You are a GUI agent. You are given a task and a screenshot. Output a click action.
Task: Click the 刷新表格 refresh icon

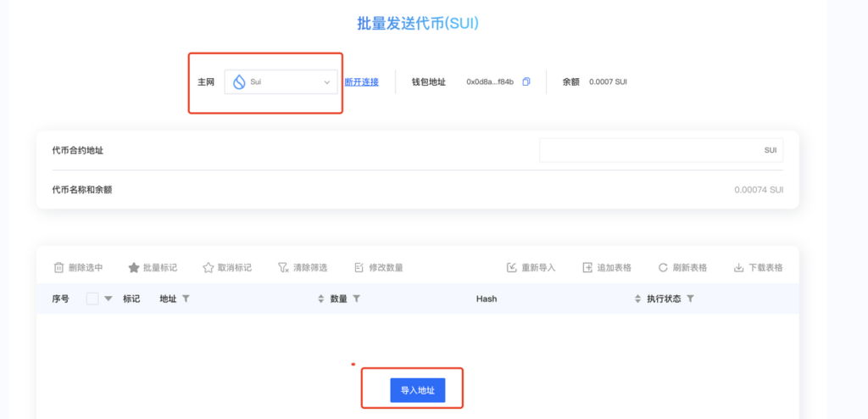click(663, 268)
